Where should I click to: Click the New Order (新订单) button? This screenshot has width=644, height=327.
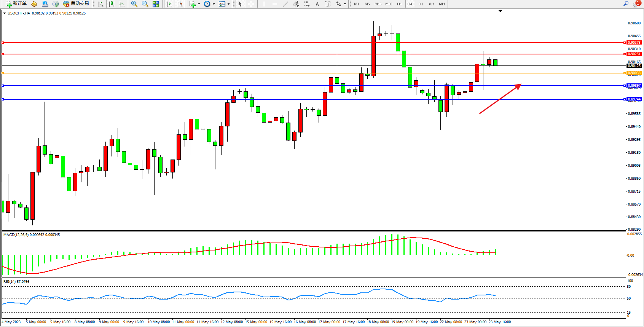[16, 4]
